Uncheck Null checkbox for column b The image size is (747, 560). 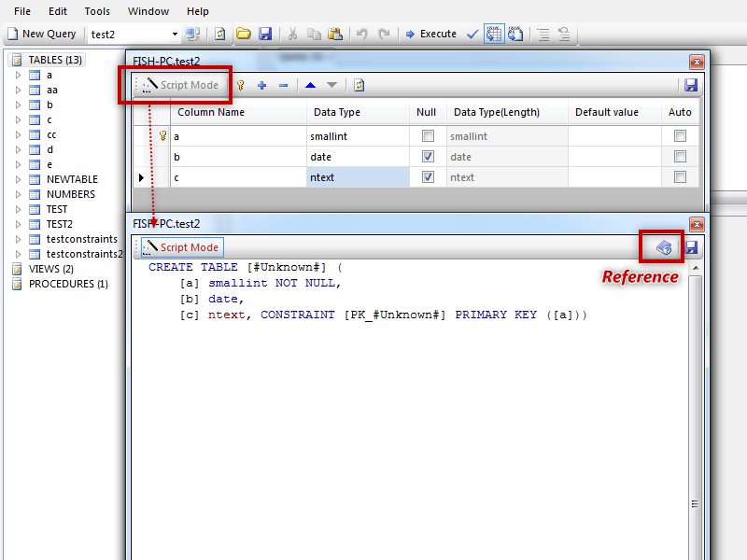pos(428,157)
